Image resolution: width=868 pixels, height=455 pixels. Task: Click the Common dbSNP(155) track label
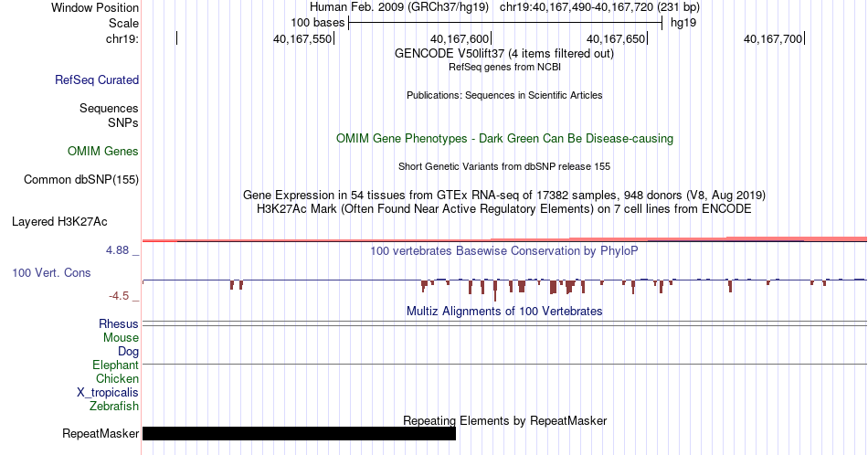point(81,179)
